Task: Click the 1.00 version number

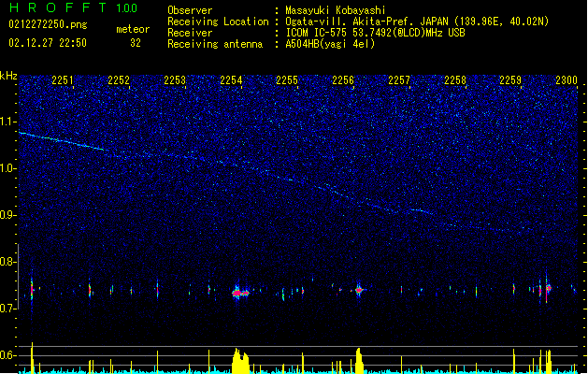Action: click(127, 8)
